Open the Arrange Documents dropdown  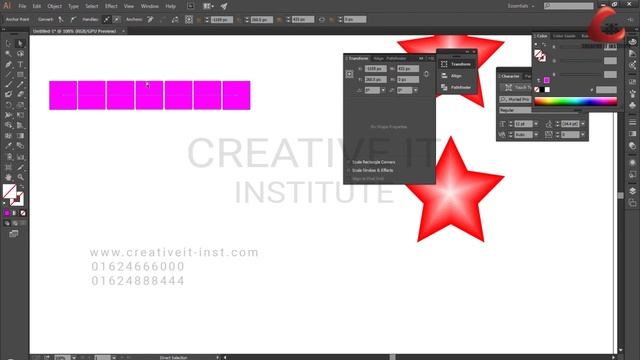point(208,6)
